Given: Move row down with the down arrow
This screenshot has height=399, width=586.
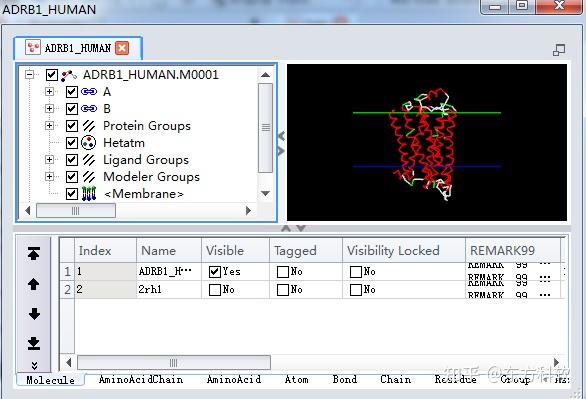Looking at the screenshot, I should tap(34, 314).
